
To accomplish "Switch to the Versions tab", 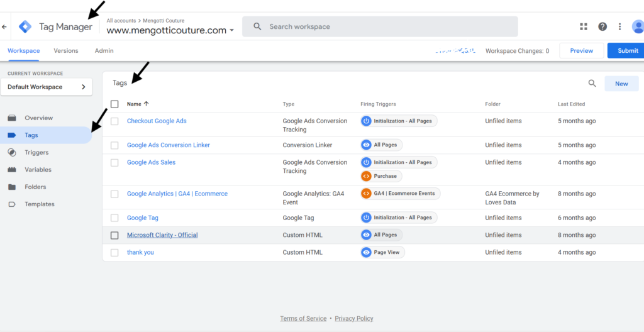I will point(65,51).
